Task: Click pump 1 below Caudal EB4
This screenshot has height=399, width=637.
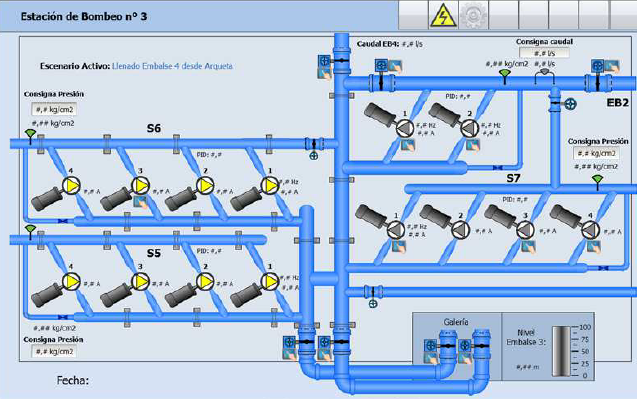Action: (405, 128)
